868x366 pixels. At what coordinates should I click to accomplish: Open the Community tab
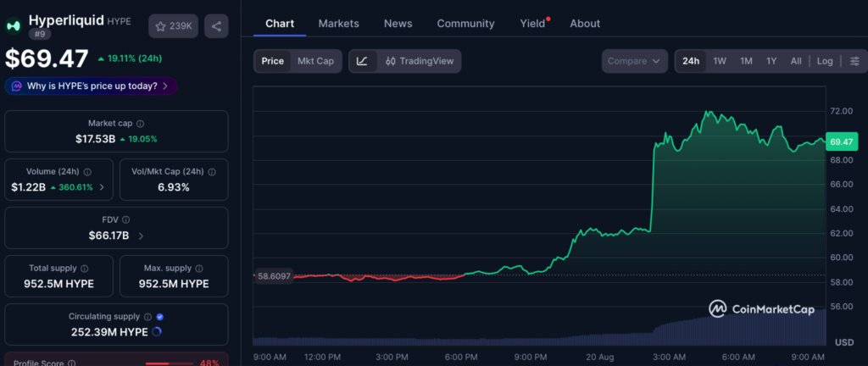(465, 23)
